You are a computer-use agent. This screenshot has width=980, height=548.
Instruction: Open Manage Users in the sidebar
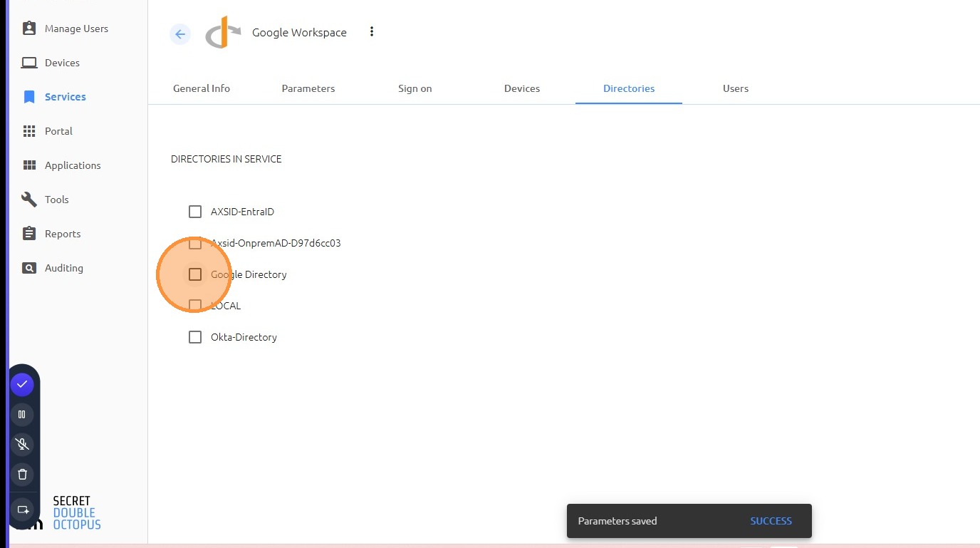pyautogui.click(x=76, y=29)
